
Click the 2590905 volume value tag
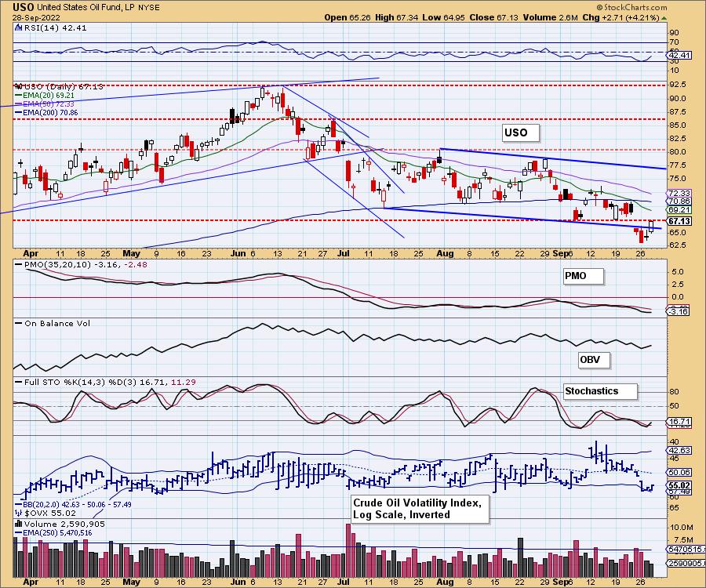coord(685,563)
